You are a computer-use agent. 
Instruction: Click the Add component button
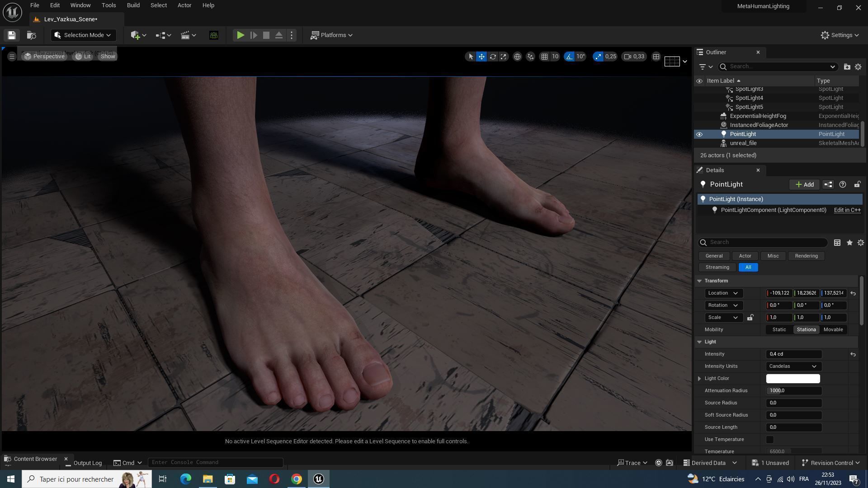coord(804,184)
